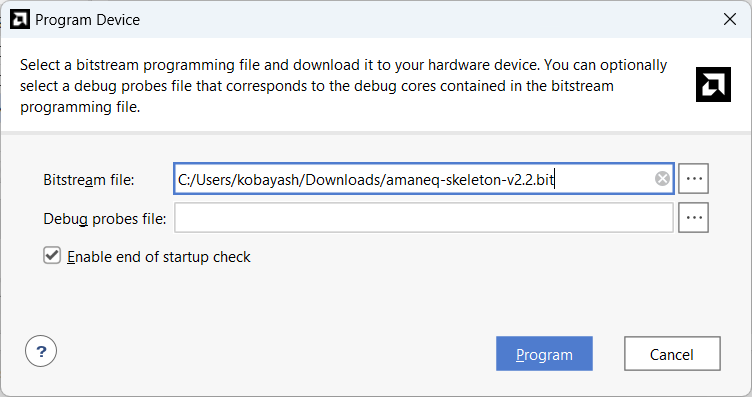
Task: Browse for a debug probes file
Action: click(693, 218)
